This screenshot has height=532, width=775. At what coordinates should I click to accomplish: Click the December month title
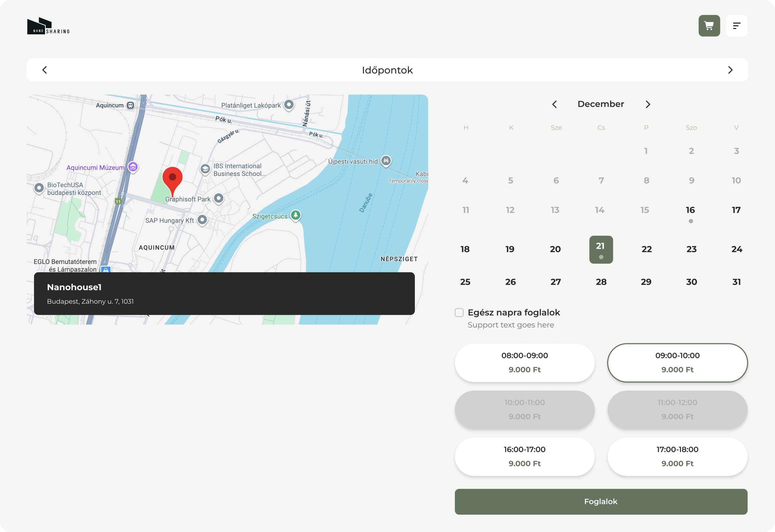pos(601,104)
